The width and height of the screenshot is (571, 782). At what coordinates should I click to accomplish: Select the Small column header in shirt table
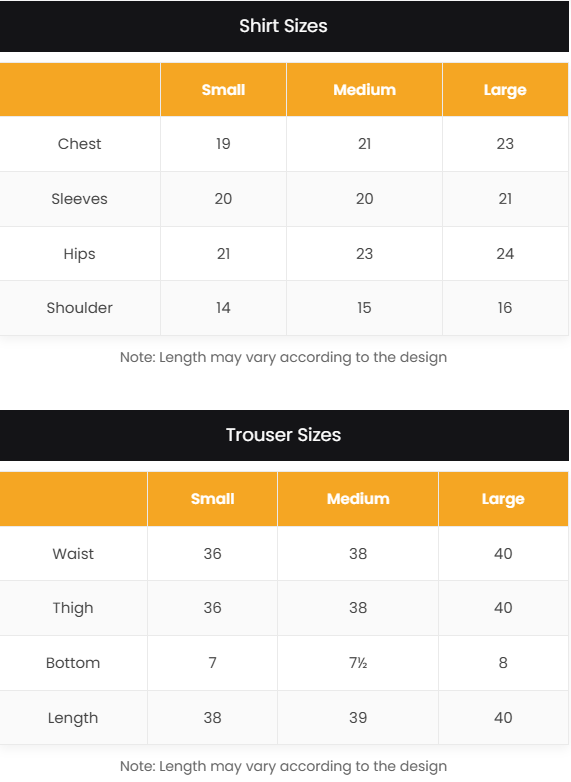pyautogui.click(x=223, y=90)
